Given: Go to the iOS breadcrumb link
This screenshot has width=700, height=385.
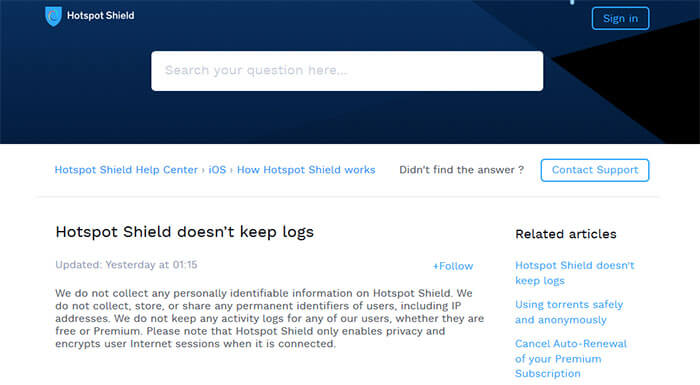Looking at the screenshot, I should (x=217, y=170).
